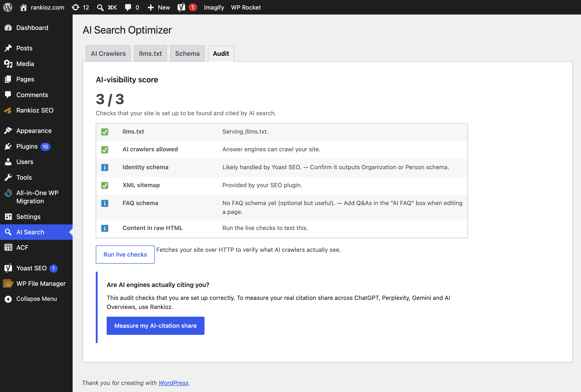Open the WordPress footer link

[x=173, y=382]
